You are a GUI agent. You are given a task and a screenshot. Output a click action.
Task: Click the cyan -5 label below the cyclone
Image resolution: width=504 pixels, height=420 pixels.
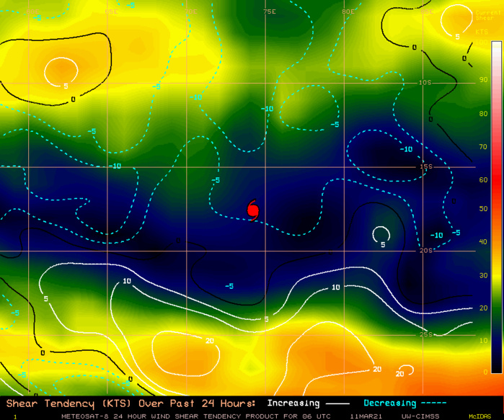pos(229,286)
